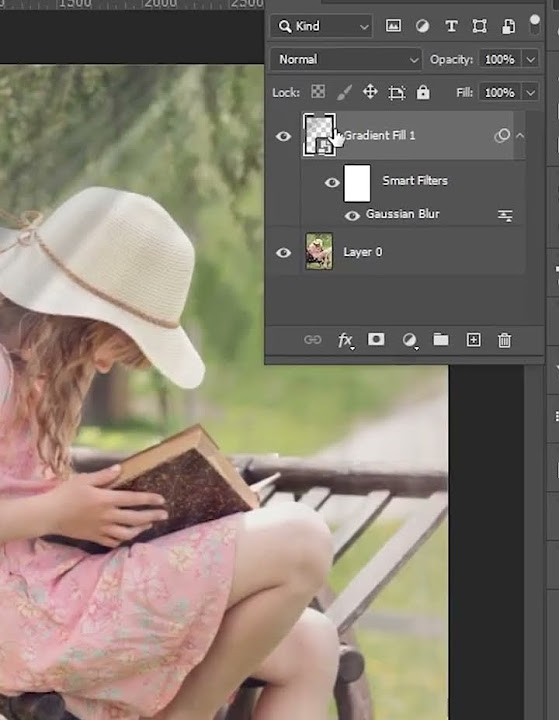Lock artboard nesting icon

397,93
